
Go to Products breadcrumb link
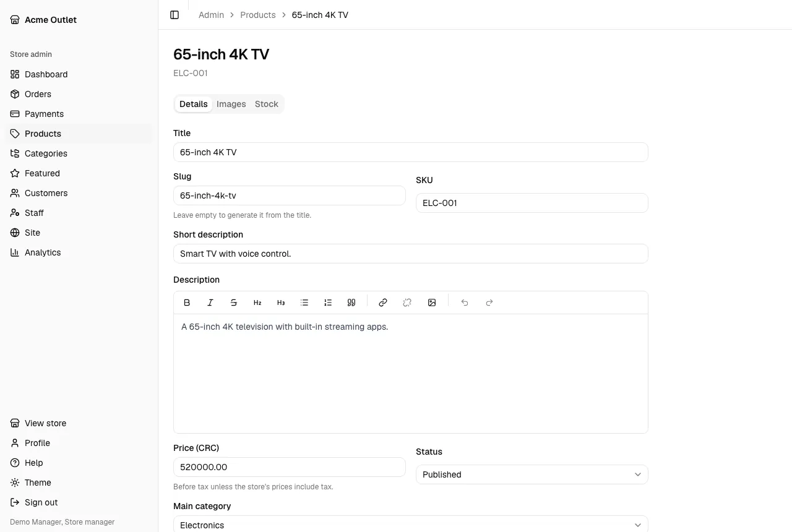(258, 15)
